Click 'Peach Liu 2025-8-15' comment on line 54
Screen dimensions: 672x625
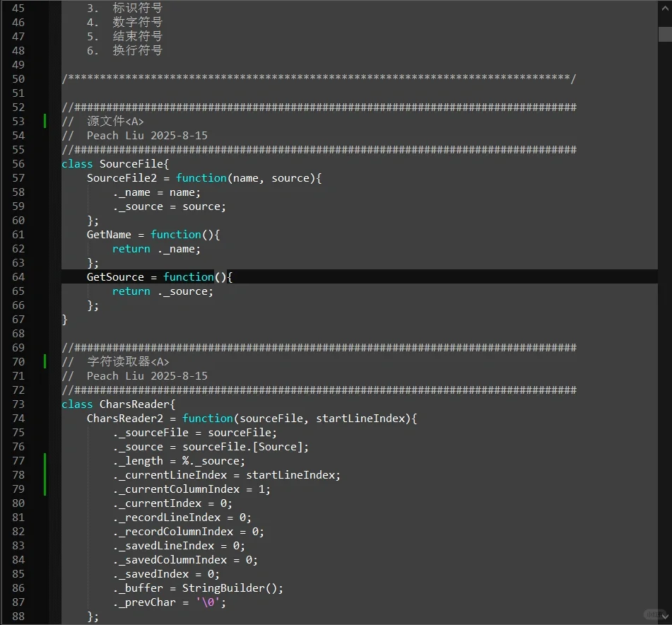click(x=147, y=136)
